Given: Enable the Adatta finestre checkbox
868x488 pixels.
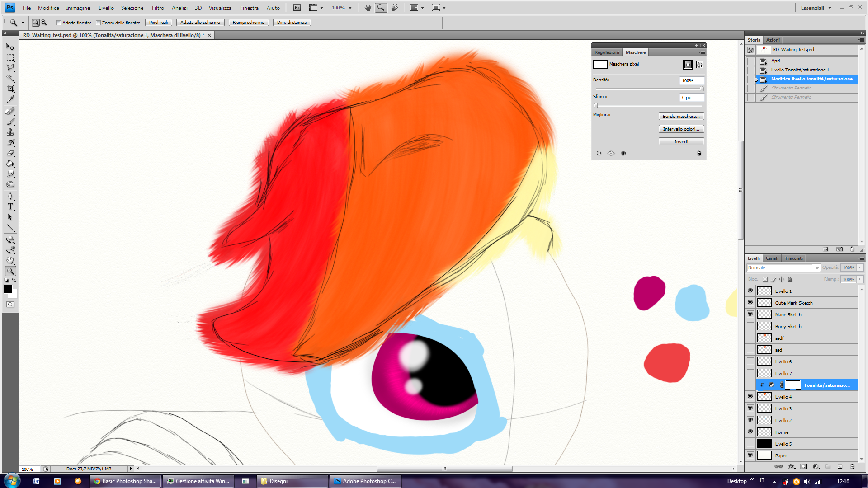Looking at the screenshot, I should [58, 23].
